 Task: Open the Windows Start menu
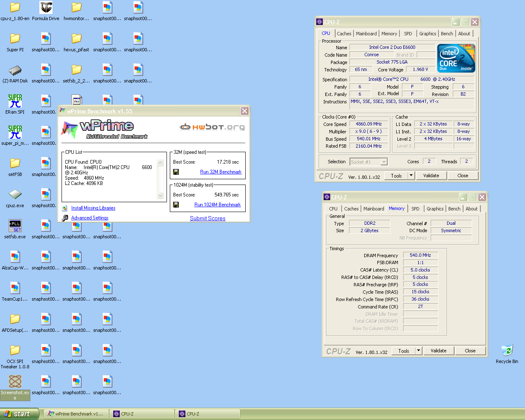pos(19,414)
